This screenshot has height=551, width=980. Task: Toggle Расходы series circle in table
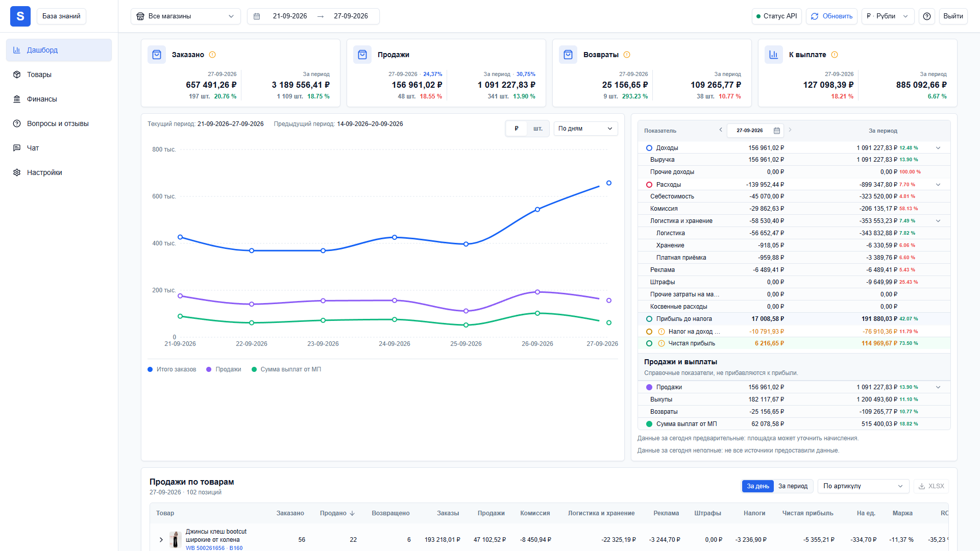(x=649, y=185)
